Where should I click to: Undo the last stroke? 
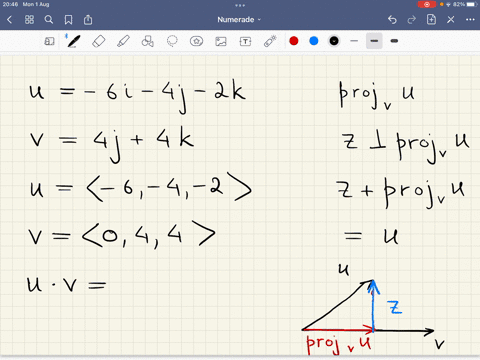[x=392, y=20]
